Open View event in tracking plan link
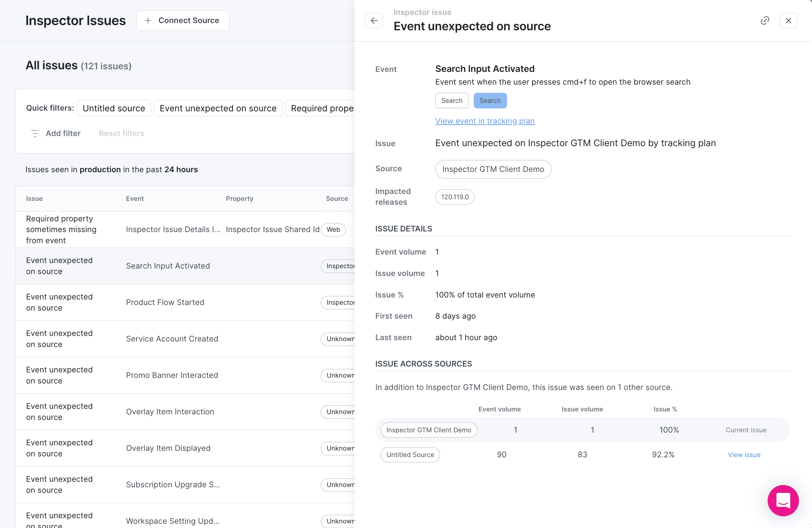 click(485, 121)
